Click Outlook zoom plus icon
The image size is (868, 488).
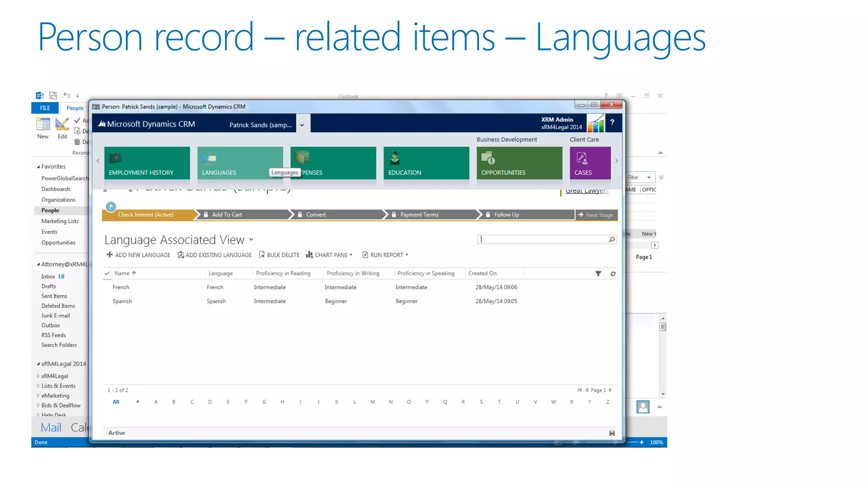[641, 442]
